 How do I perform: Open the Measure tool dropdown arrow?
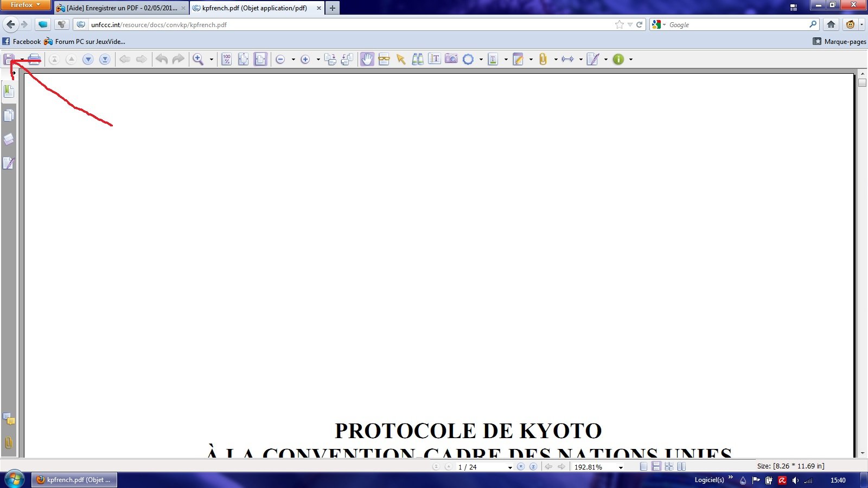580,59
